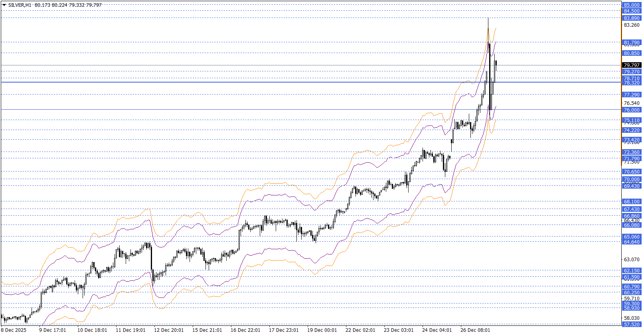This screenshot has width=644, height=335.
Task: Click the 85.000 price level label
Action: click(x=631, y=5)
